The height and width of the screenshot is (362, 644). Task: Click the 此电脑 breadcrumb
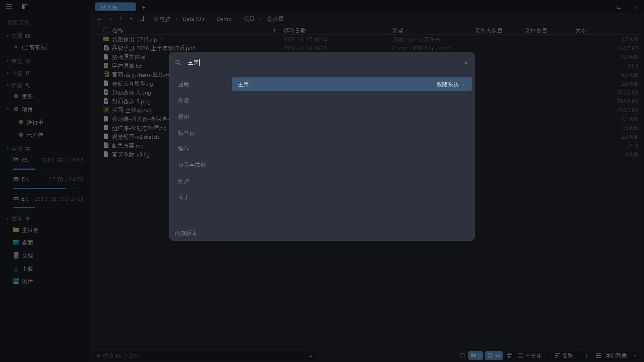coord(162,19)
